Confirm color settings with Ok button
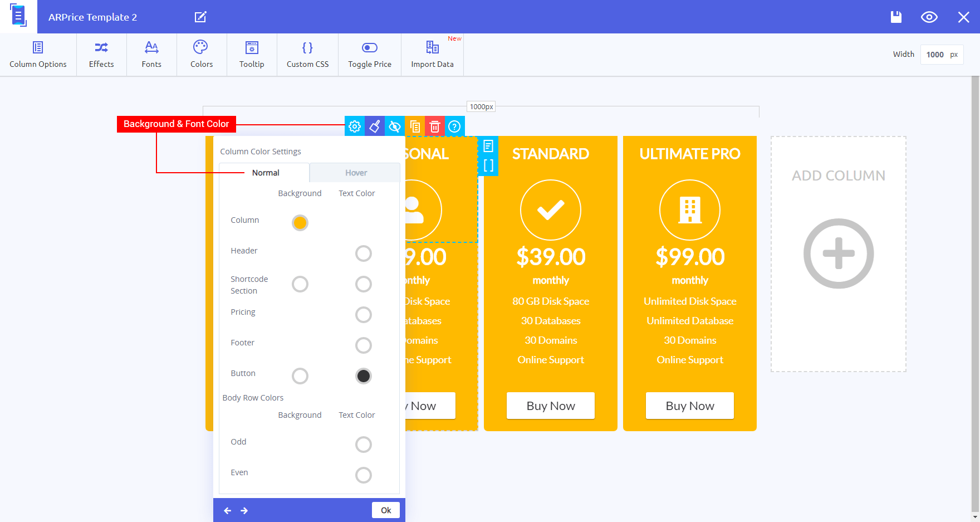This screenshot has width=980, height=522. click(x=386, y=510)
